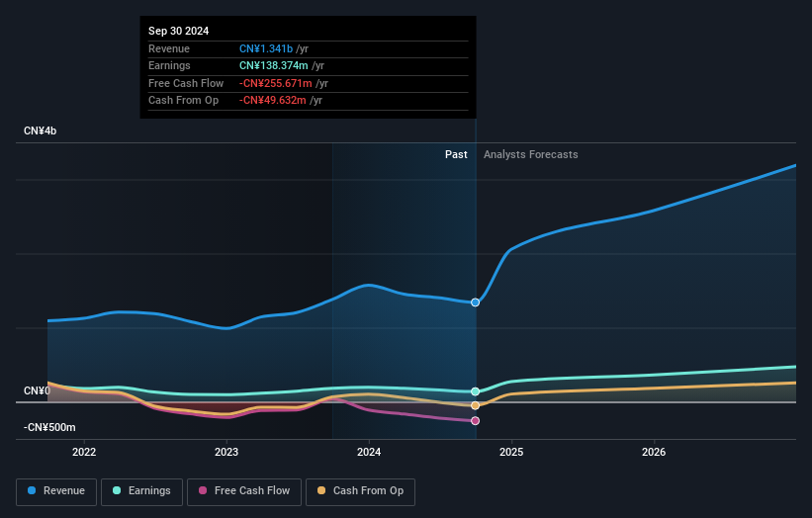
Task: Toggle the Cash From Op legend button
Action: [360, 491]
